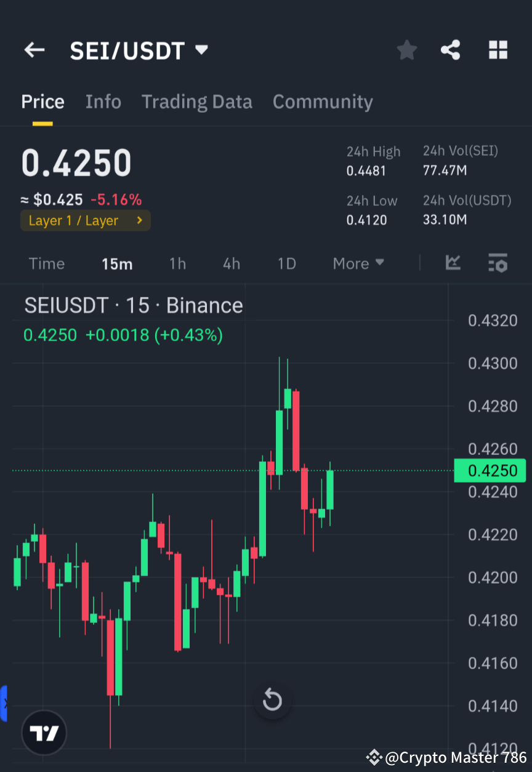Click the back arrow to exit chart
532x772 pixels.
pos(34,50)
